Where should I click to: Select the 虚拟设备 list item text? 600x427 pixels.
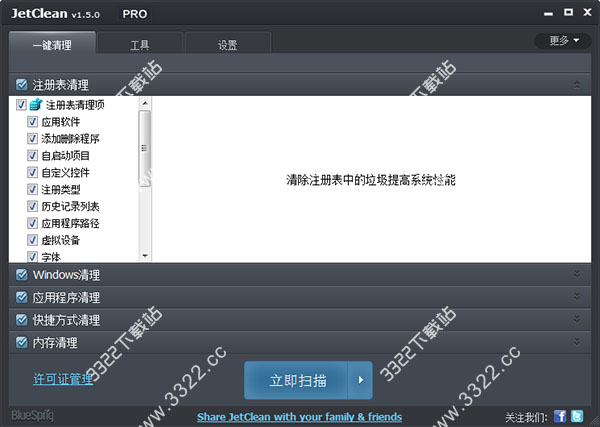[x=61, y=240]
